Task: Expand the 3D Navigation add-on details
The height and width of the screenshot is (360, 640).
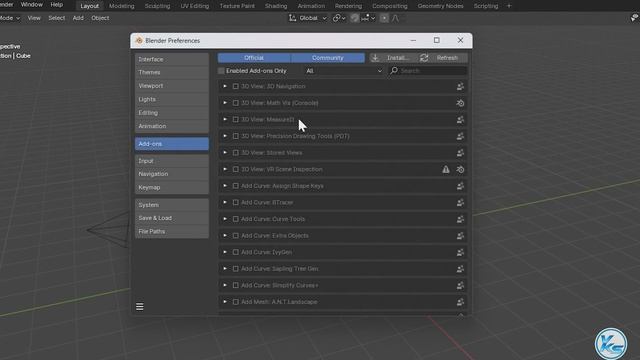Action: tap(225, 86)
